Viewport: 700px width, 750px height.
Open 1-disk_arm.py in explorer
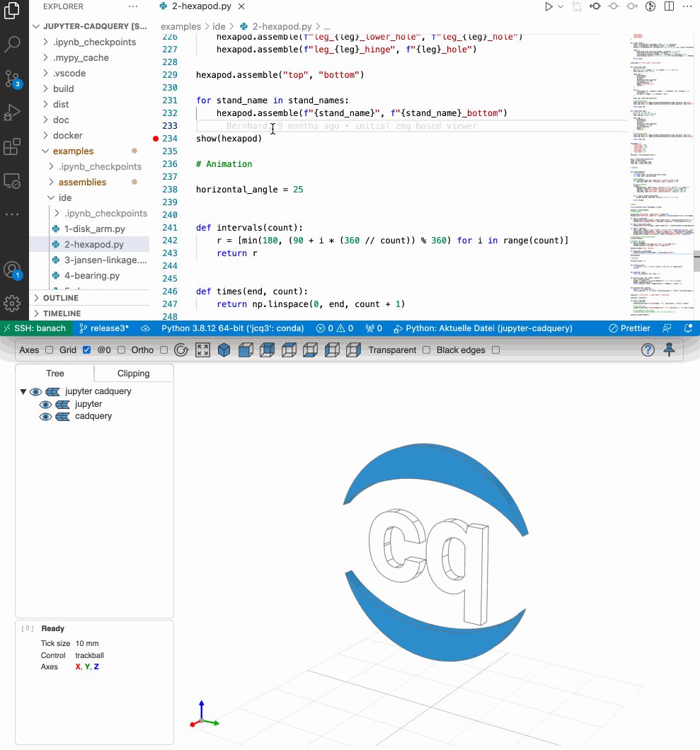pos(95,229)
